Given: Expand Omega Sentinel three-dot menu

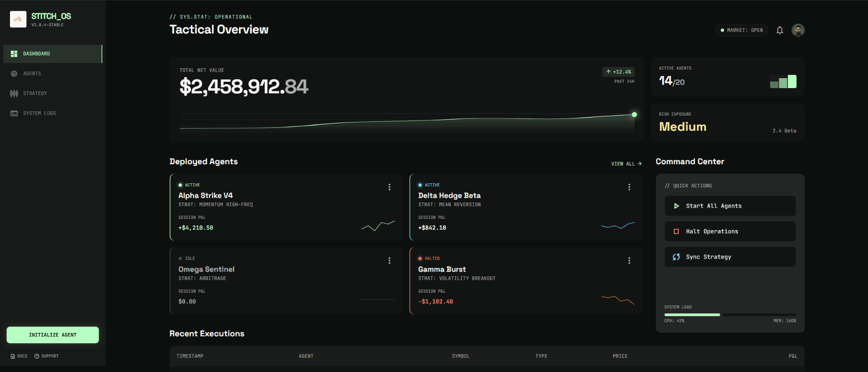Looking at the screenshot, I should point(389,260).
